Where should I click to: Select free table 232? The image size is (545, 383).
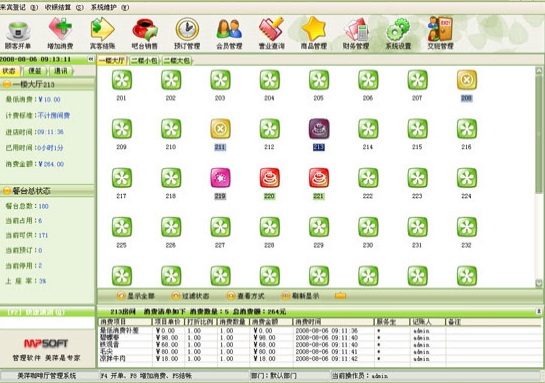coord(467,227)
